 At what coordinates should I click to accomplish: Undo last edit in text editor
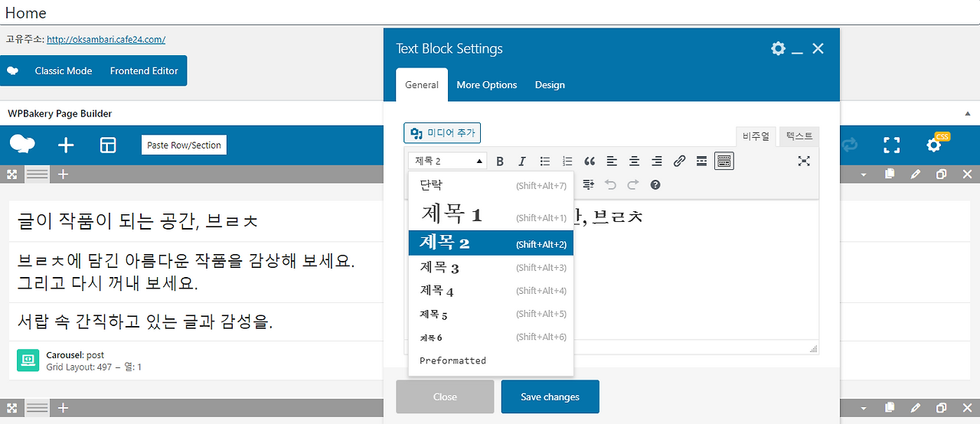point(610,184)
